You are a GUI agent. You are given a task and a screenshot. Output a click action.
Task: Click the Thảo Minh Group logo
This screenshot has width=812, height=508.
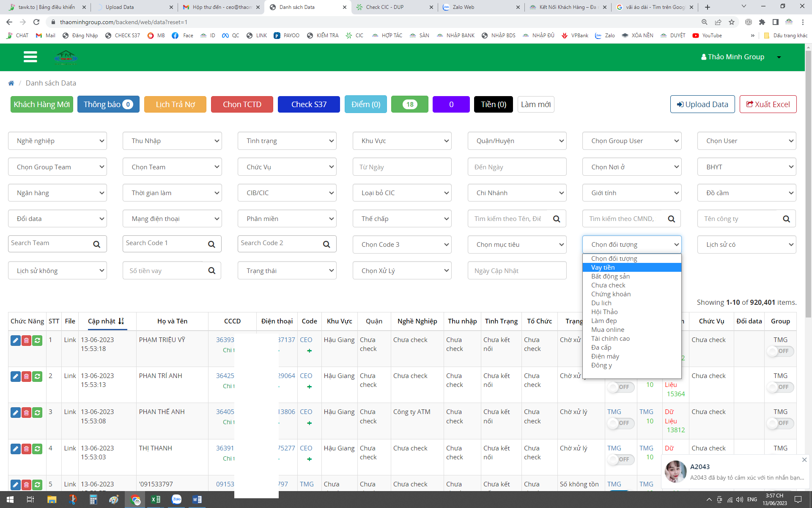pyautogui.click(x=66, y=57)
